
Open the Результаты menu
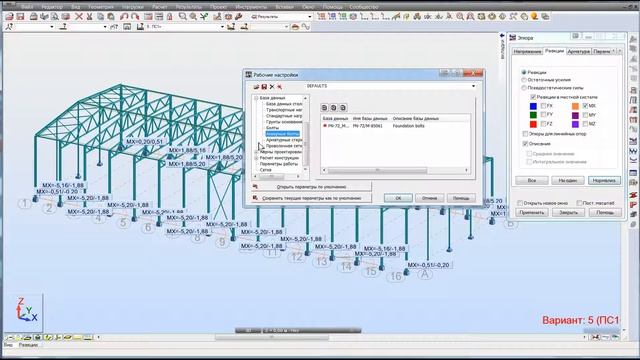click(188, 7)
